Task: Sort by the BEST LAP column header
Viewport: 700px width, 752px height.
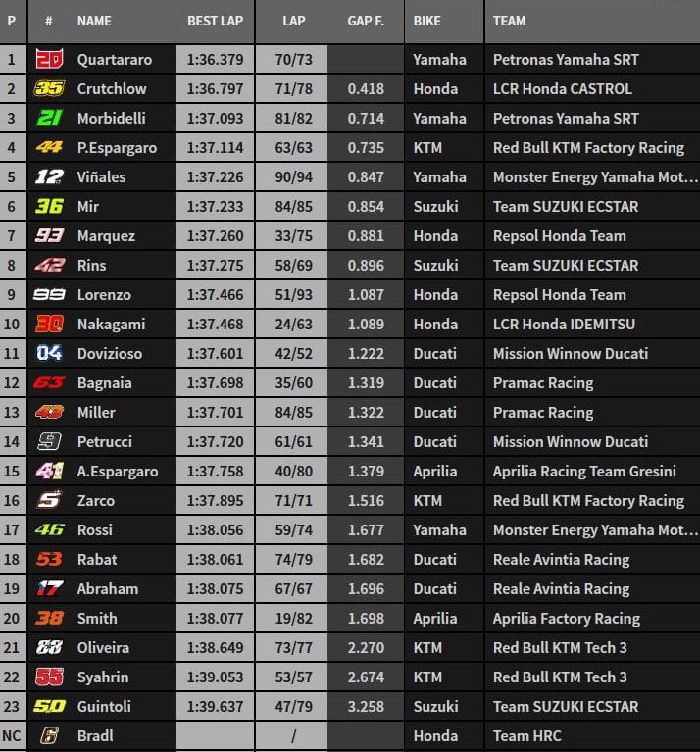Action: coord(216,21)
